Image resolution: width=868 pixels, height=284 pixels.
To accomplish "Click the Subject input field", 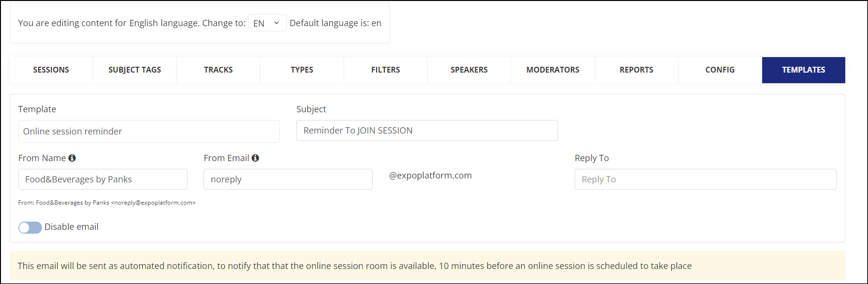I will [427, 131].
